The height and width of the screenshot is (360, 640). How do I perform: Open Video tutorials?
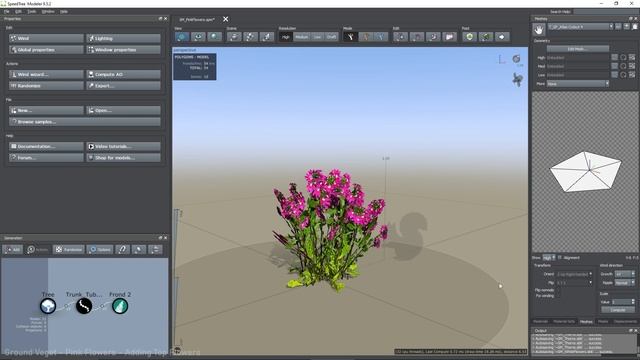point(123,146)
